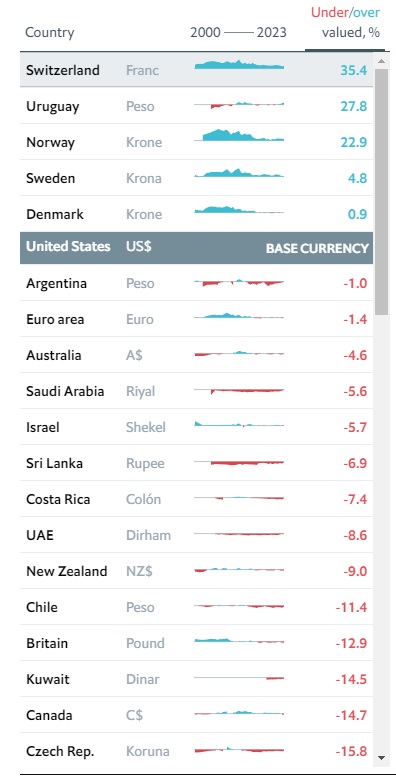Select the Euro area row
The image size is (396, 778).
pyautogui.click(x=197, y=319)
